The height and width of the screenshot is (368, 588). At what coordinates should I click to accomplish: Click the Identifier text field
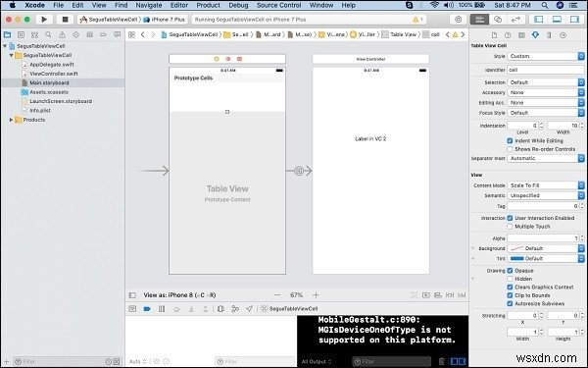click(546, 70)
